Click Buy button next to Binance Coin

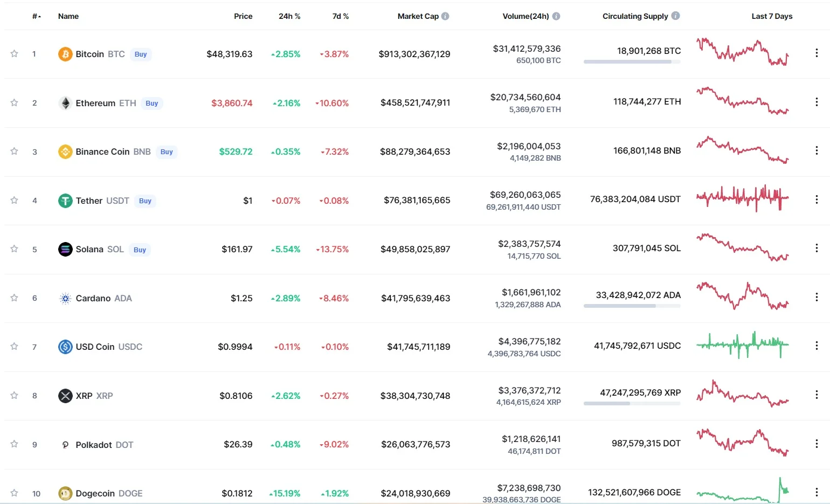tap(167, 152)
